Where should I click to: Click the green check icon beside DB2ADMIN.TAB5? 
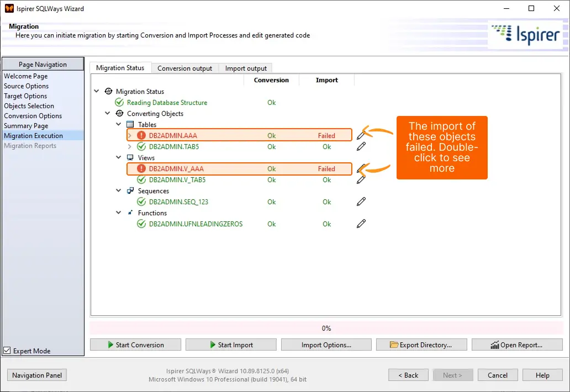click(x=141, y=146)
